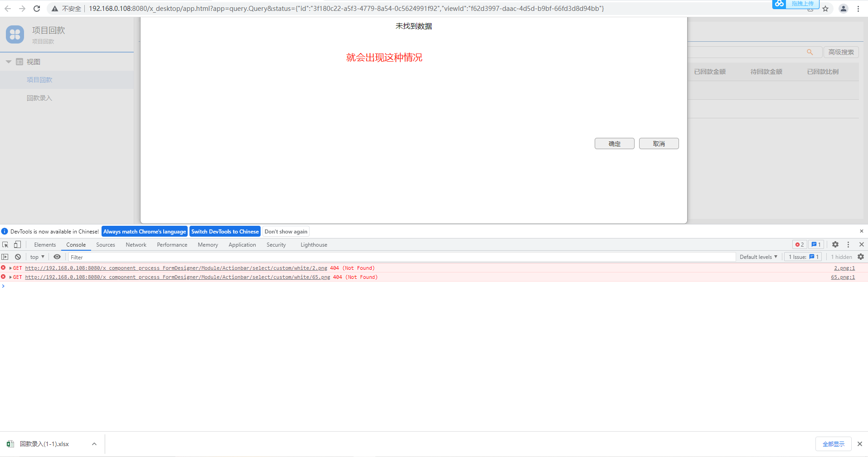Click the error icon for 65.png
868x457 pixels.
coord(4,277)
